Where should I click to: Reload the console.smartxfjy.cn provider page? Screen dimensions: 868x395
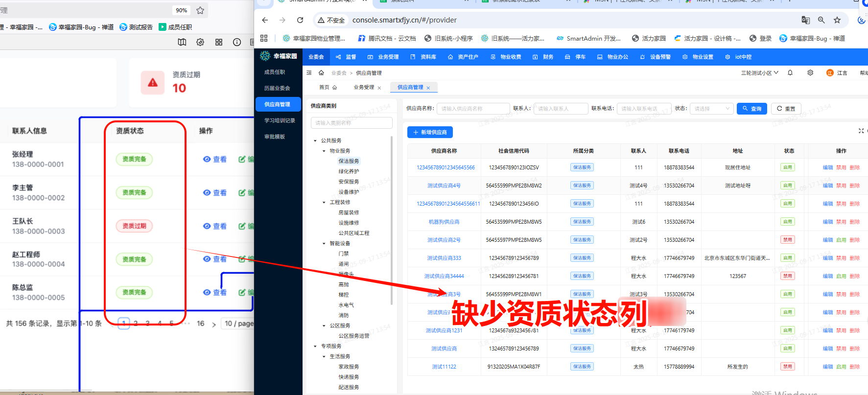click(300, 20)
